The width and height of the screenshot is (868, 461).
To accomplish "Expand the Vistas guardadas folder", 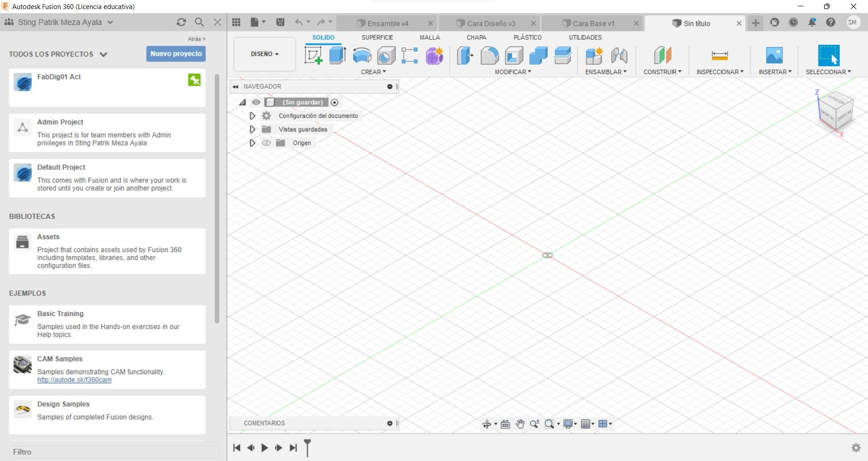I will tap(252, 129).
